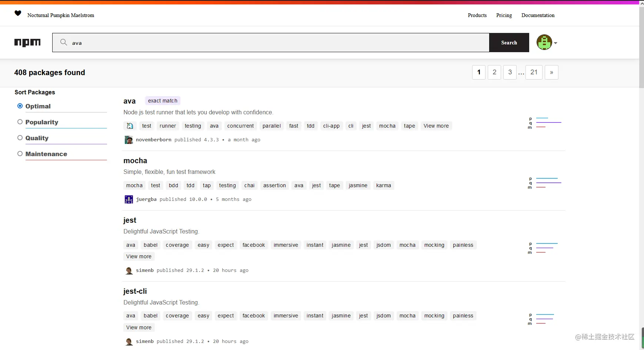Click the 'chai' keyword under mocha

click(x=250, y=185)
